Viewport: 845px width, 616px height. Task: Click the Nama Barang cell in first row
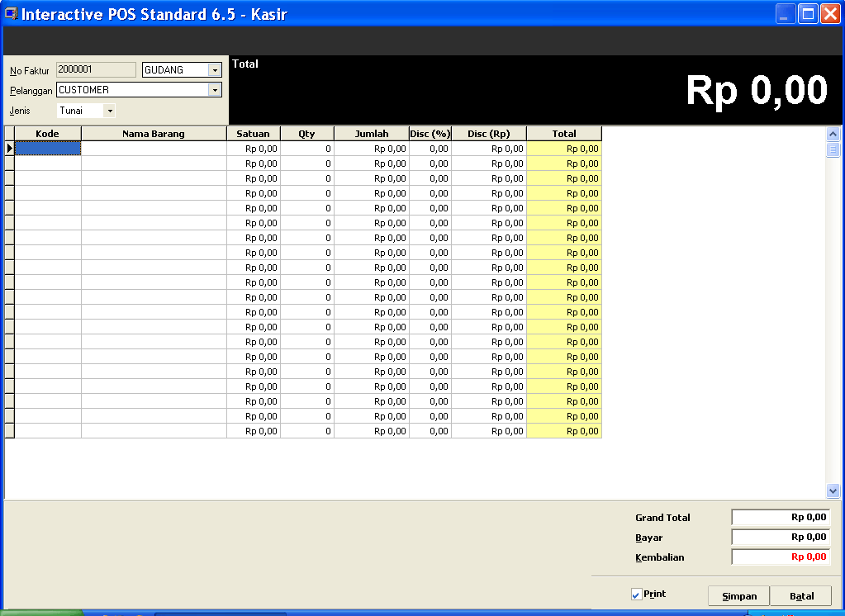pos(154,148)
